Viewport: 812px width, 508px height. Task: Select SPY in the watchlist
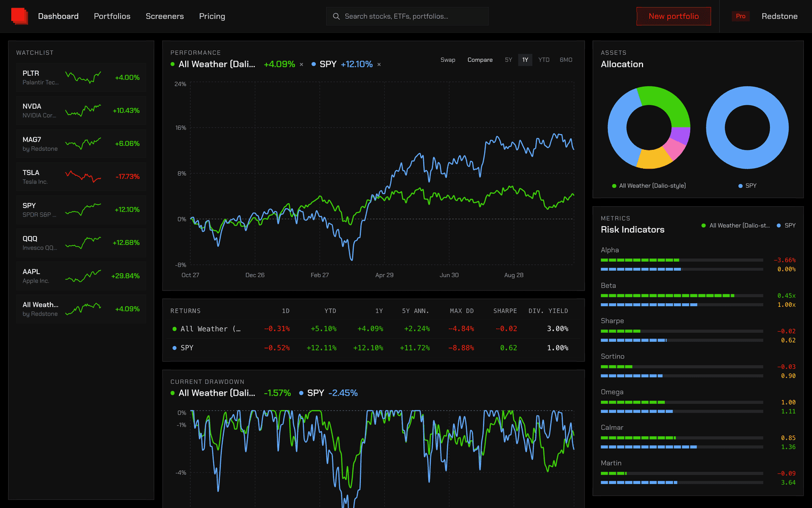(81, 210)
